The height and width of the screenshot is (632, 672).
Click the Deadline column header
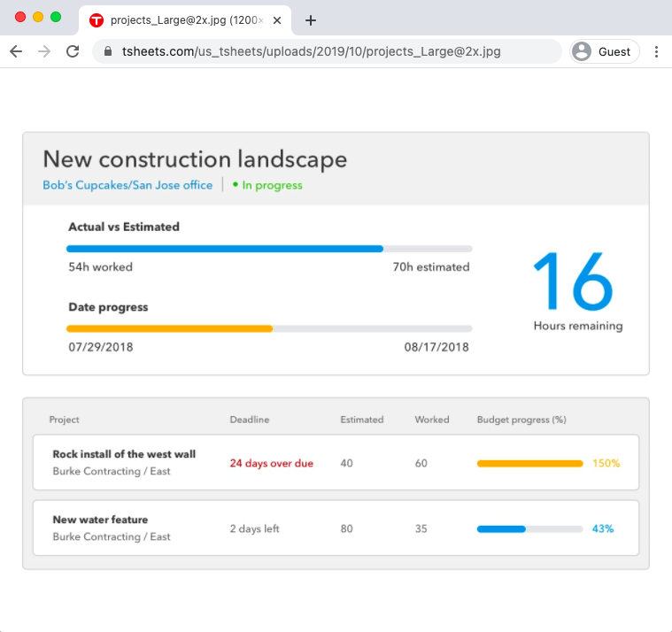(250, 420)
